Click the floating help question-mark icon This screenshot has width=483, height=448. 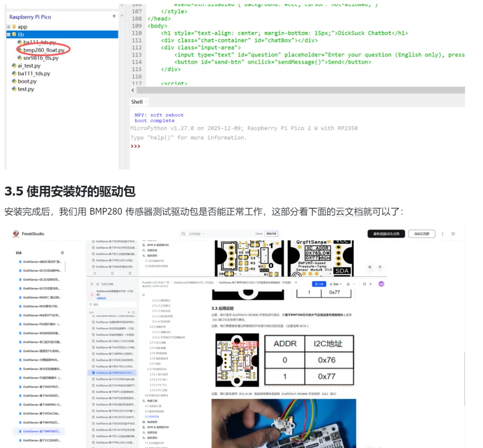(x=380, y=267)
